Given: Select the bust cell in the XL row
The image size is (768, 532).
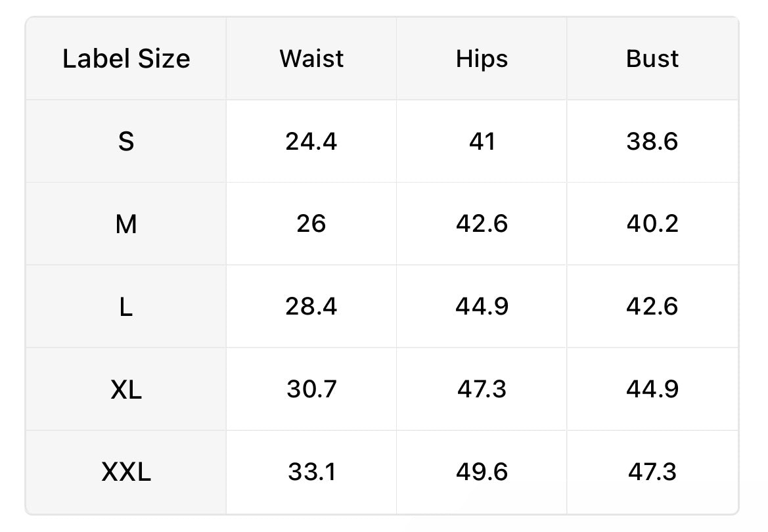Looking at the screenshot, I should 652,390.
